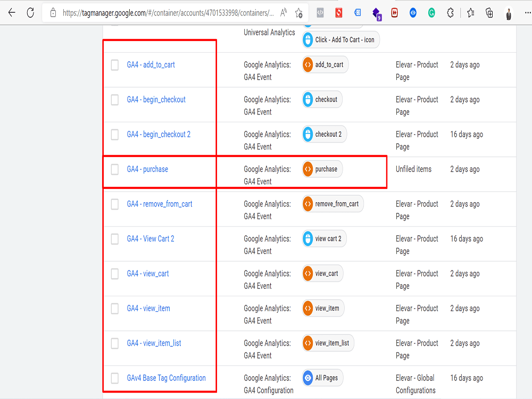Tick checkbox for GA4 - begin_checkout

pos(115,100)
